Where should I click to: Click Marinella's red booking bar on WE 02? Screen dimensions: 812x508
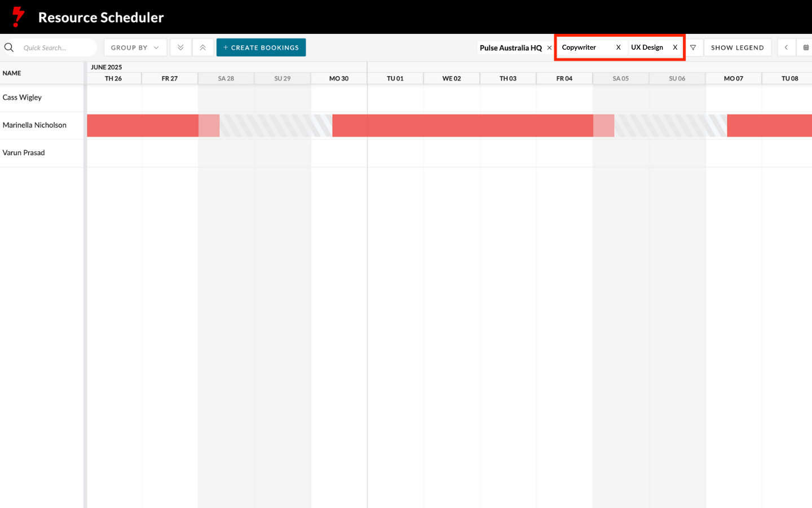tap(451, 125)
